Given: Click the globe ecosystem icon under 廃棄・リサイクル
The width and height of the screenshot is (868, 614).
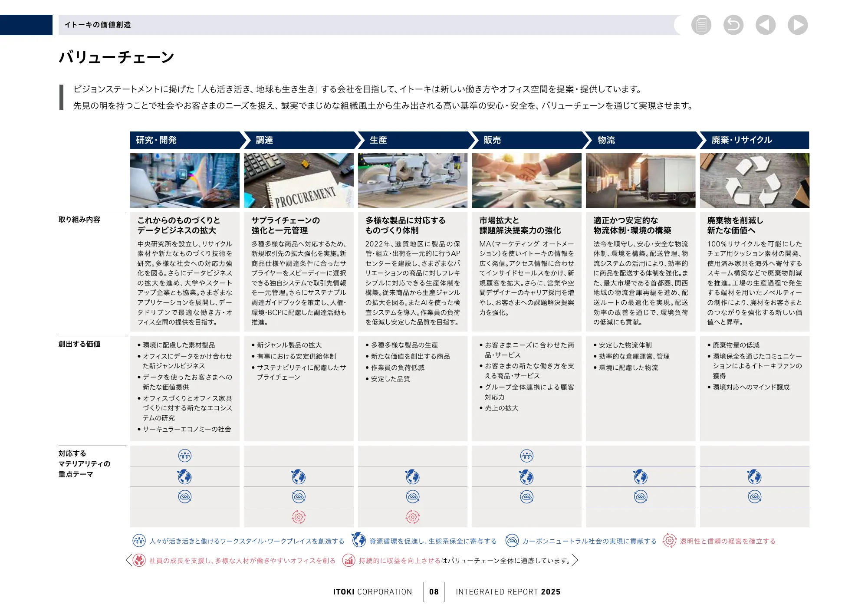Looking at the screenshot, I should pos(754,476).
